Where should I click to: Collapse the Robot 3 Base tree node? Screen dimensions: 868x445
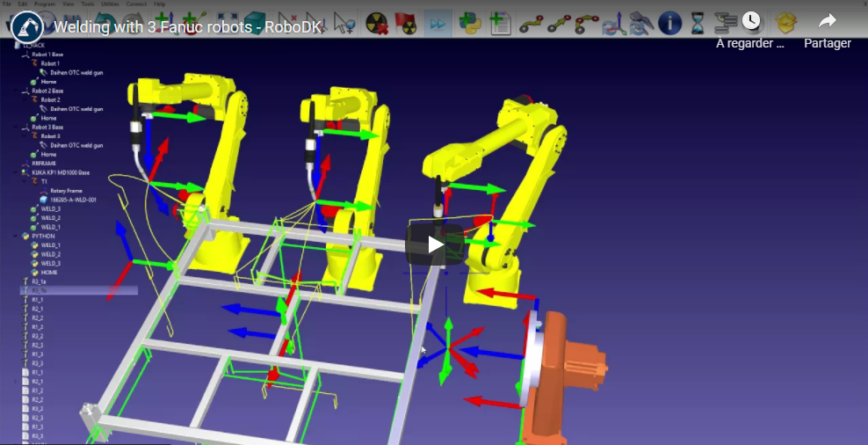(x=16, y=127)
